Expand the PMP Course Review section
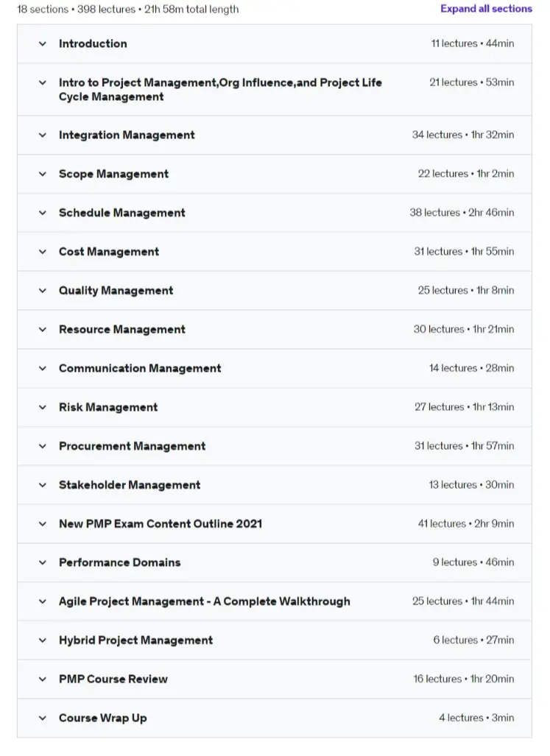Image resolution: width=550 pixels, height=756 pixels. [x=113, y=679]
